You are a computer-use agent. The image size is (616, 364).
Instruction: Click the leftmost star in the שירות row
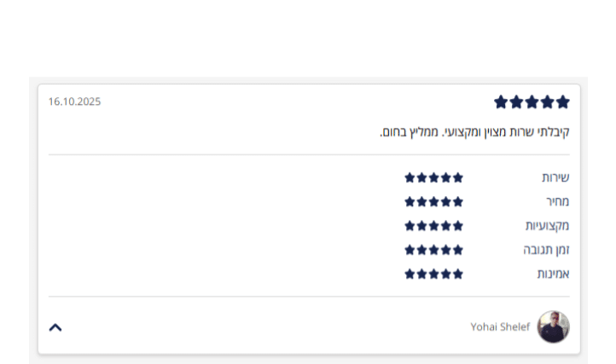[x=410, y=177]
